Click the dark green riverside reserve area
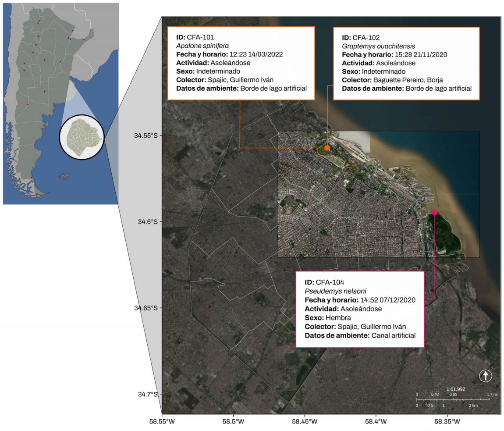 click(x=447, y=235)
